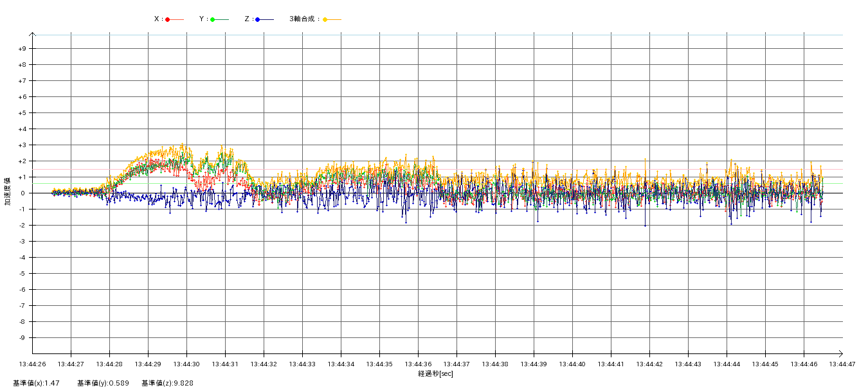
Task: Click the 13:44:30 time axis label
Action: [186, 364]
